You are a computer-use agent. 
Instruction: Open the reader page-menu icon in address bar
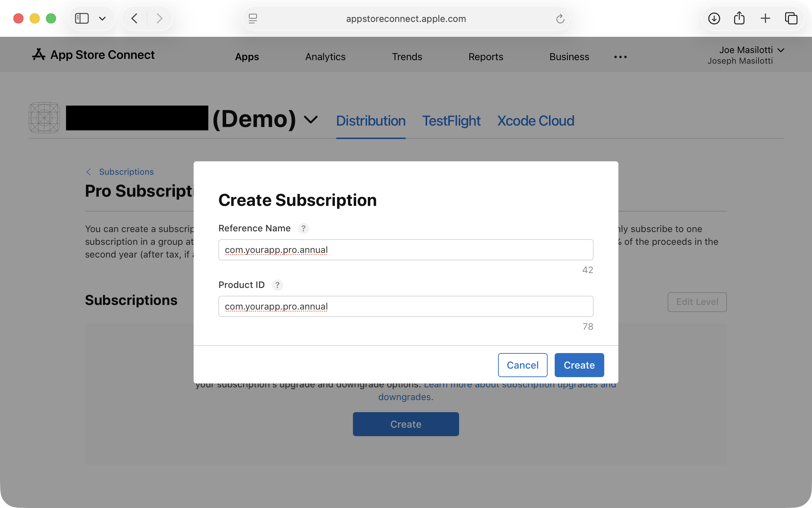click(253, 18)
